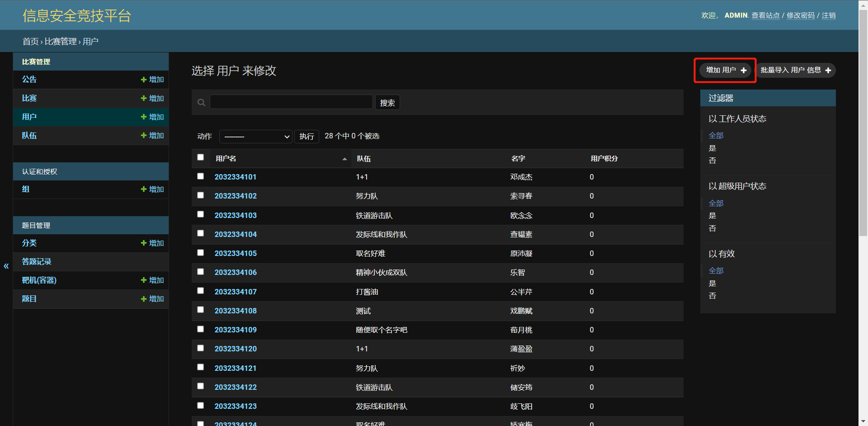Click the plus add icon beside 组
868x426 pixels.
[144, 189]
